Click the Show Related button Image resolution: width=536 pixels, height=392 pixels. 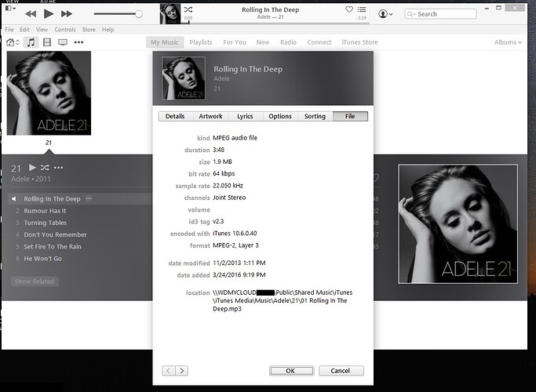(x=35, y=281)
